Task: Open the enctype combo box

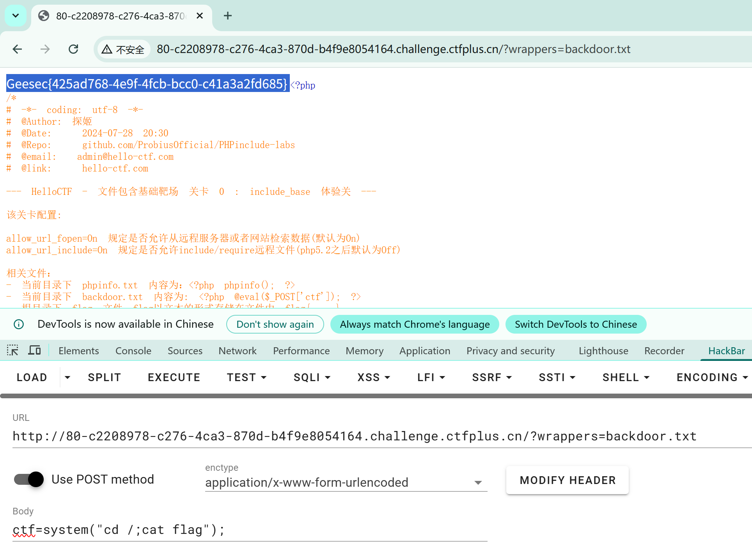Action: 346,482
